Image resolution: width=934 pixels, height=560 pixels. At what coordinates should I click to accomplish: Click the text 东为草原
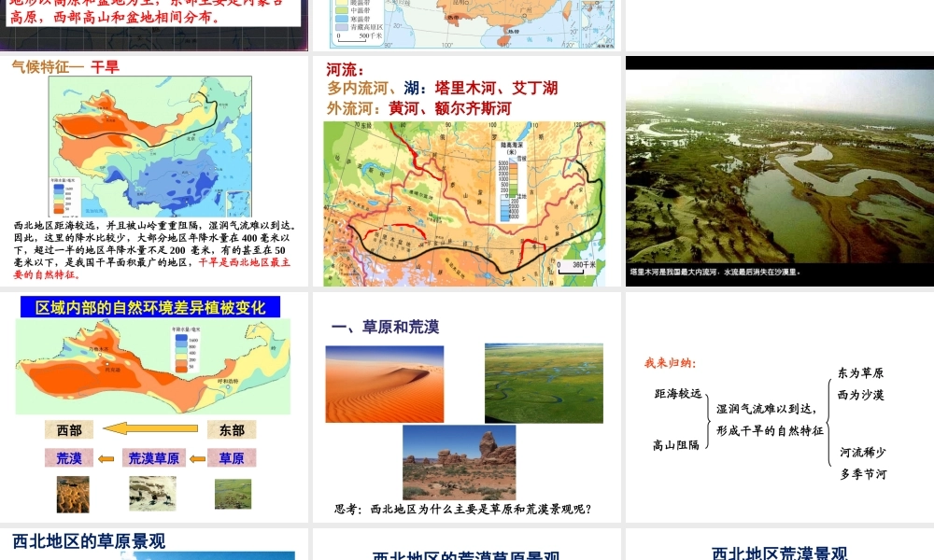click(861, 373)
